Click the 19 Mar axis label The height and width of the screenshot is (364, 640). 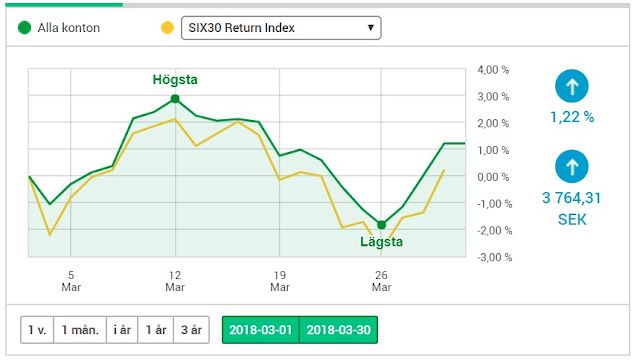[280, 281]
